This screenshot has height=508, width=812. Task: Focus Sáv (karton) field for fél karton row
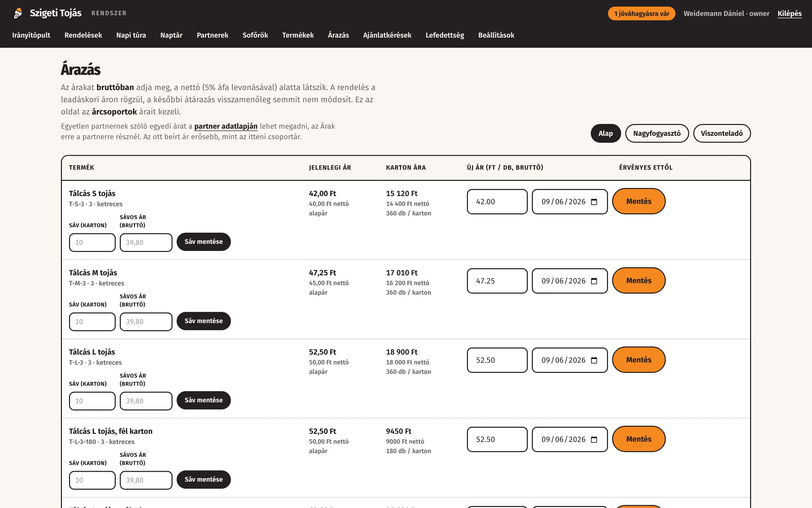(x=92, y=480)
